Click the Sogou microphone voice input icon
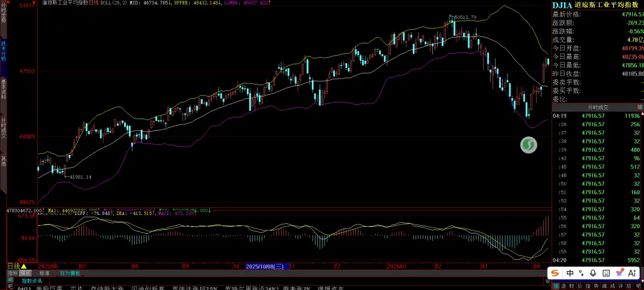 tap(593, 273)
